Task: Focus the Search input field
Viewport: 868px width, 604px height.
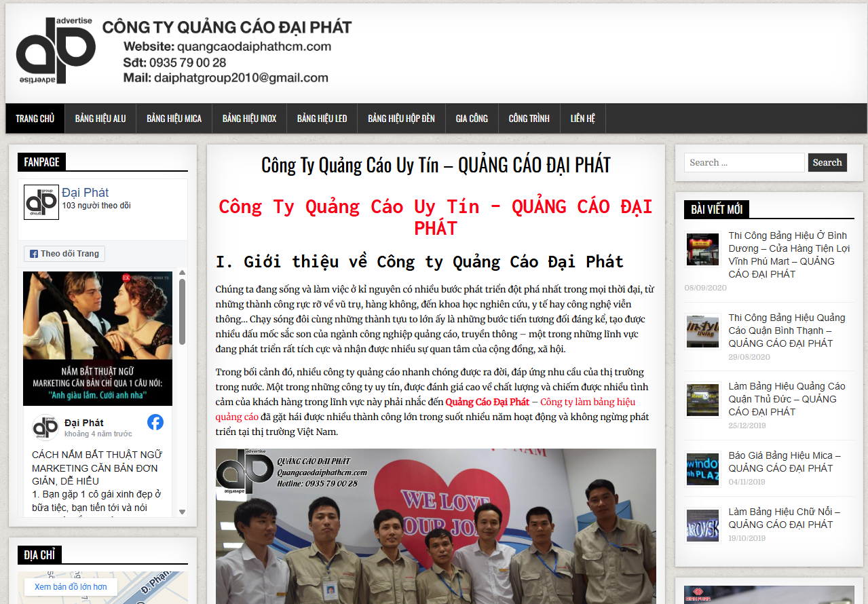Action: click(744, 162)
